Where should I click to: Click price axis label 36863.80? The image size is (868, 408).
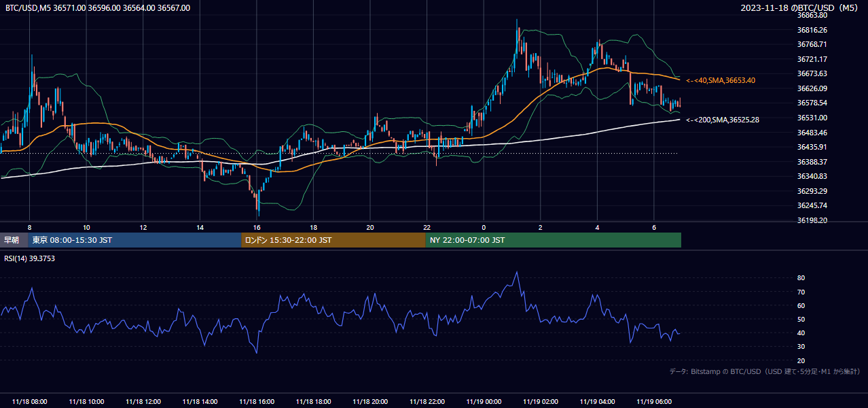[812, 15]
